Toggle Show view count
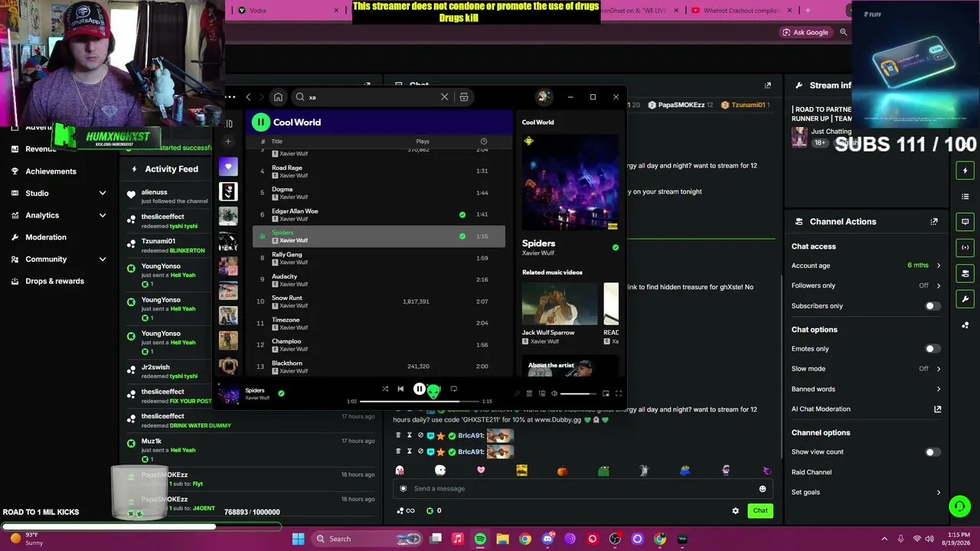Viewport: 980px width, 551px height. 932,452
